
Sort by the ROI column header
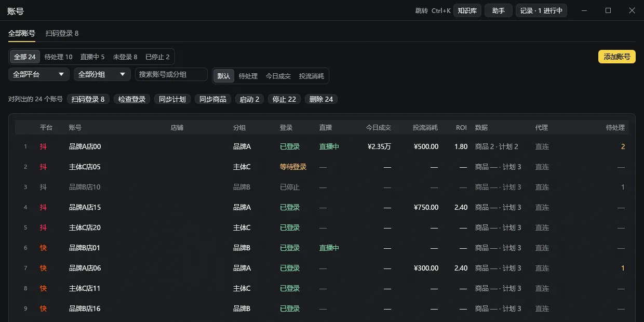pos(462,127)
